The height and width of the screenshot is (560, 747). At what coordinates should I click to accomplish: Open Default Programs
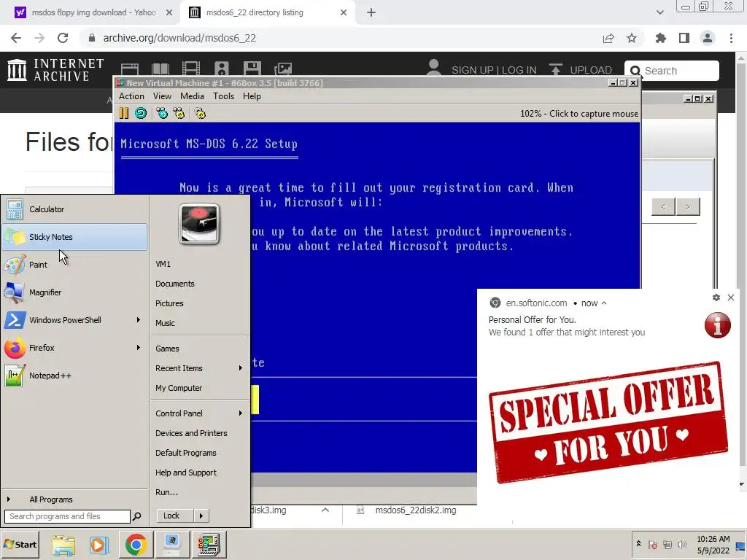point(199,453)
